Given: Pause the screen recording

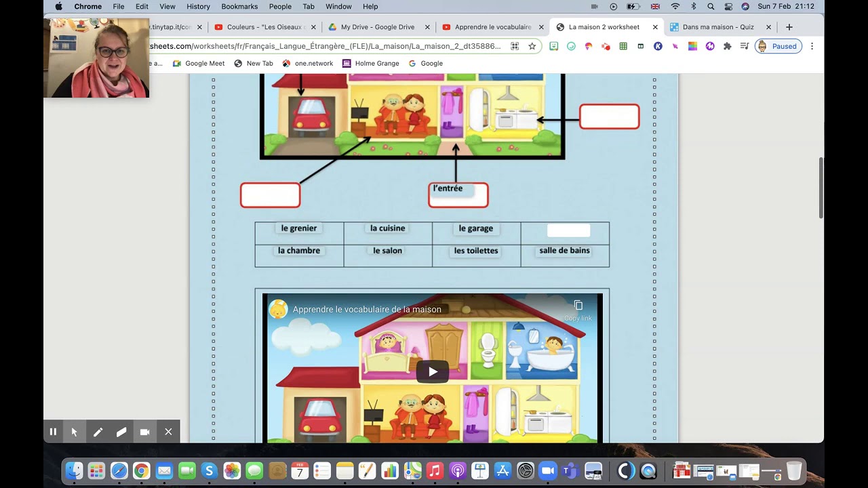Looking at the screenshot, I should [x=53, y=432].
